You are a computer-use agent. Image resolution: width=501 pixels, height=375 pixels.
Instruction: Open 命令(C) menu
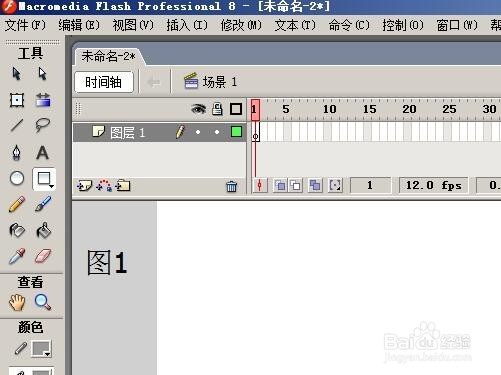(x=349, y=25)
